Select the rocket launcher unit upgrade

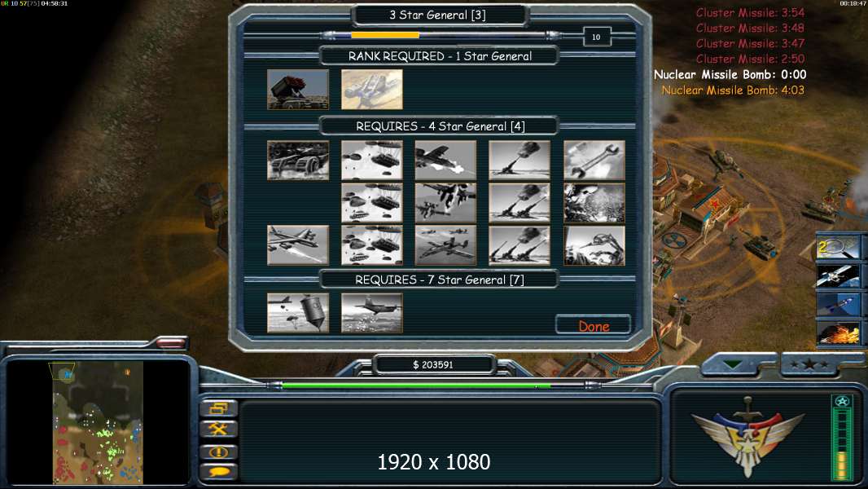coord(298,89)
